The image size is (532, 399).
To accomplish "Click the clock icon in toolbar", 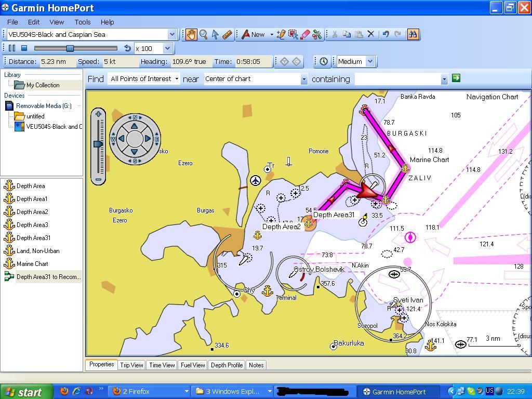I will (324, 61).
